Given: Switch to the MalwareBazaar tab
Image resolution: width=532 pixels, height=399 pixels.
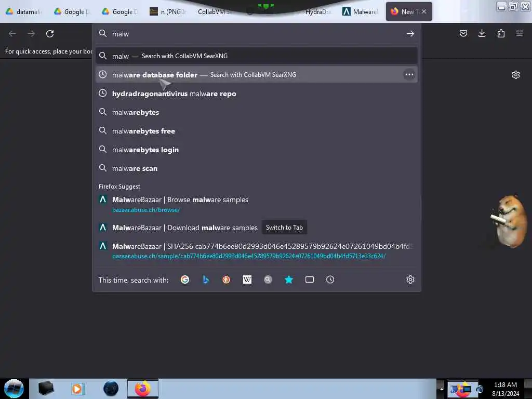Looking at the screenshot, I should point(361,12).
